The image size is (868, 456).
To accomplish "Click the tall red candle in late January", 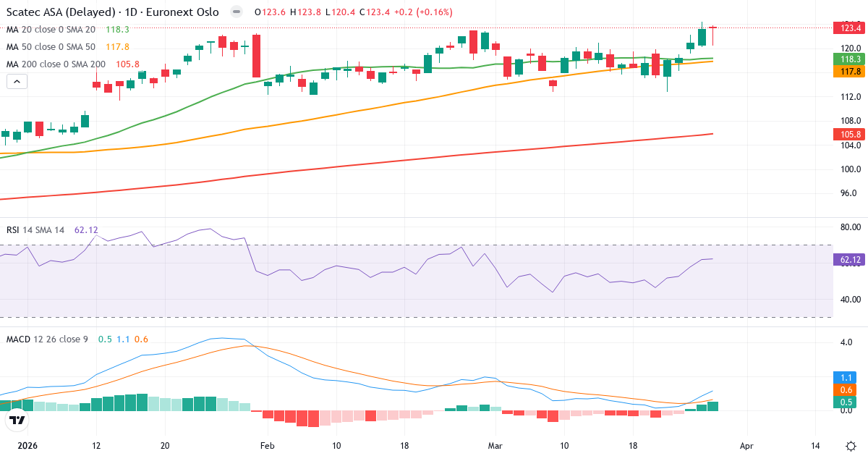I will click(256, 56).
